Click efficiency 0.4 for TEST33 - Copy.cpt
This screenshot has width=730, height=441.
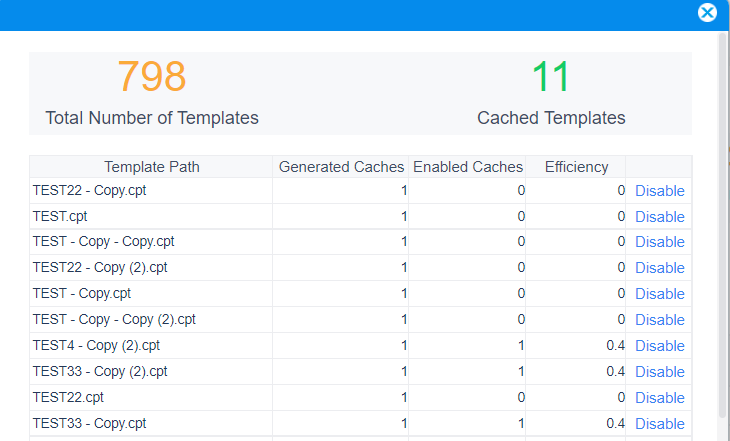(x=615, y=424)
